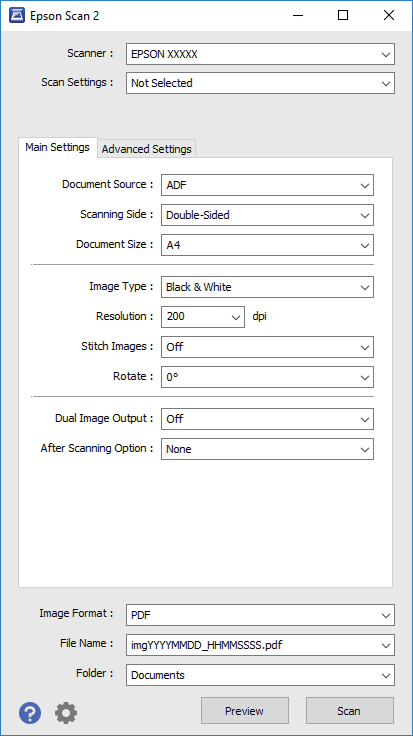Image resolution: width=413 pixels, height=736 pixels.
Task: Open the Stitch Images dropdown
Action: point(267,347)
